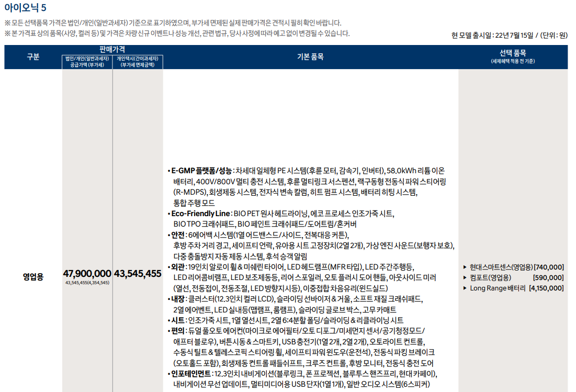
Task: Click the 내장 heading
Action: (178, 299)
